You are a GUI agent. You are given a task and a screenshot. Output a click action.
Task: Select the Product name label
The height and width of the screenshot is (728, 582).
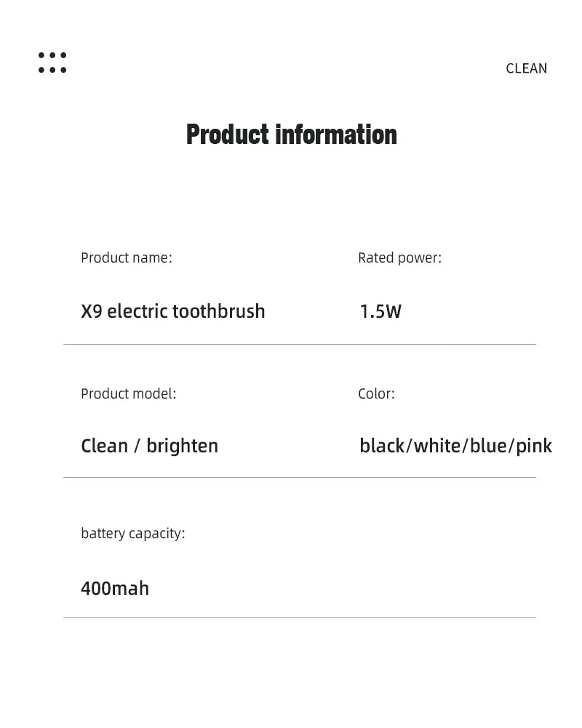tap(127, 257)
